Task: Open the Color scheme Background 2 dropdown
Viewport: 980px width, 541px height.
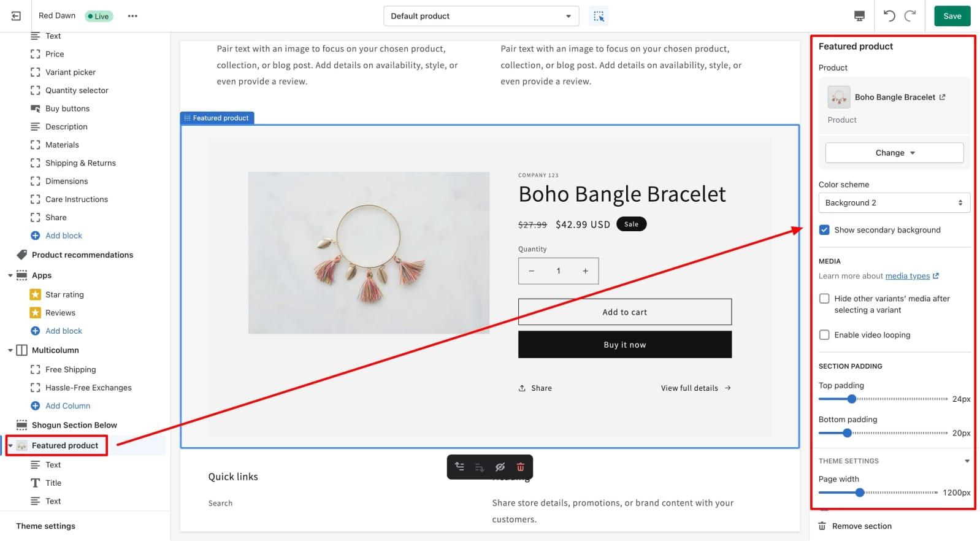Action: pyautogui.click(x=894, y=202)
